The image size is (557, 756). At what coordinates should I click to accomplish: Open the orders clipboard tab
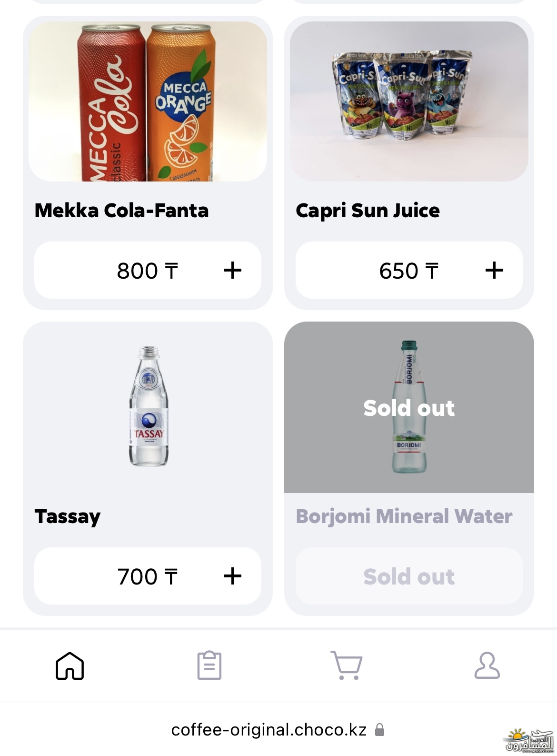coord(209,665)
